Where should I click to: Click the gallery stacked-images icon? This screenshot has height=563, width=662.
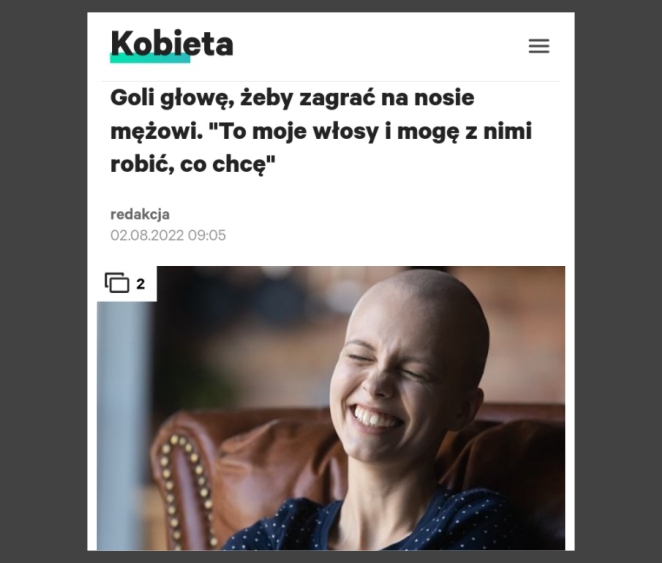(x=117, y=283)
